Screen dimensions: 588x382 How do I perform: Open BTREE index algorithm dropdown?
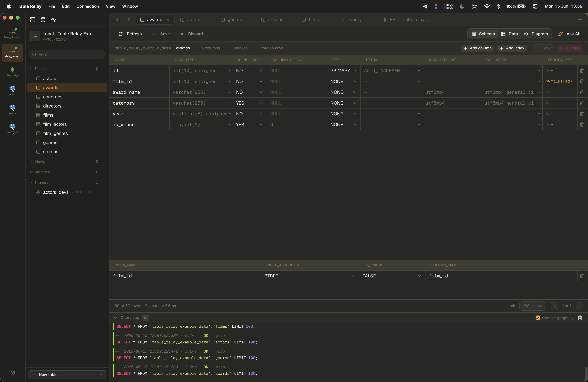coord(310,276)
